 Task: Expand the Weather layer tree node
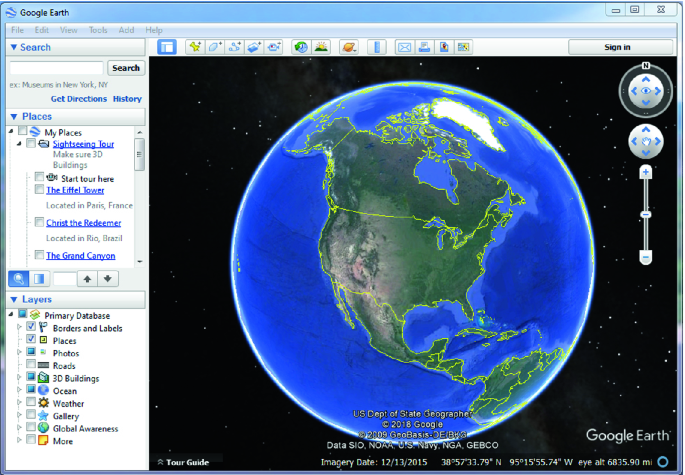tap(20, 404)
